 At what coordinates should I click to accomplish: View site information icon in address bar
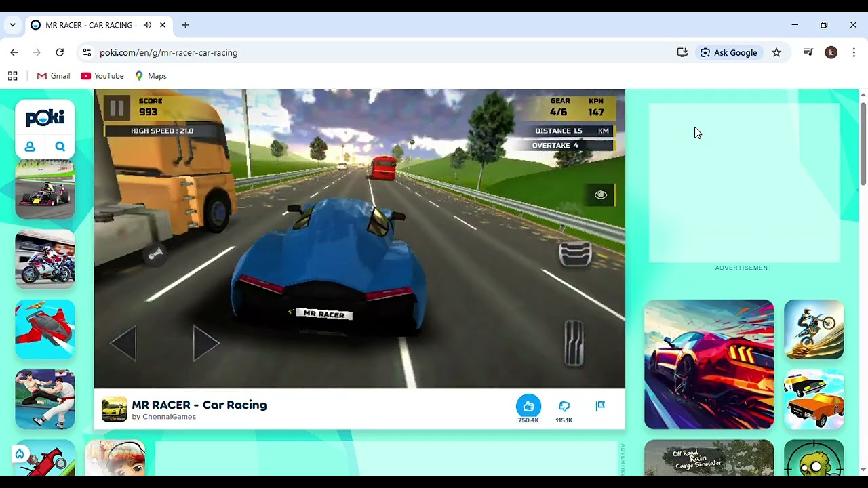tap(86, 52)
